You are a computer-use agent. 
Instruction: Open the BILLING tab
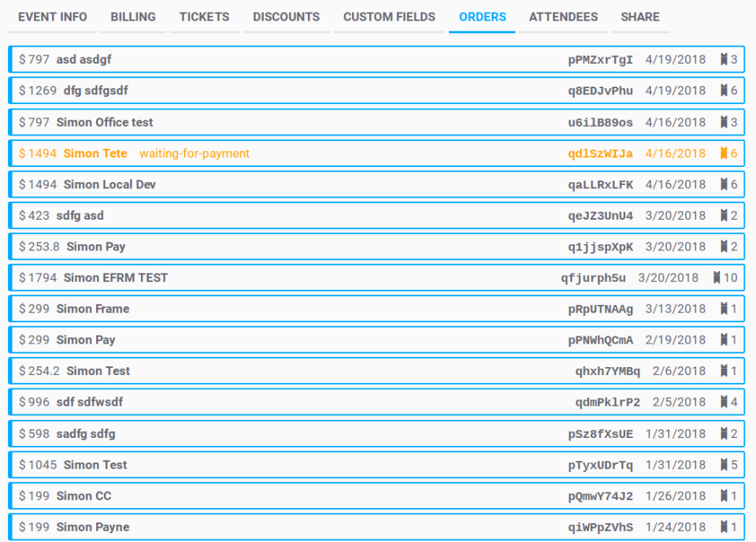tap(132, 17)
